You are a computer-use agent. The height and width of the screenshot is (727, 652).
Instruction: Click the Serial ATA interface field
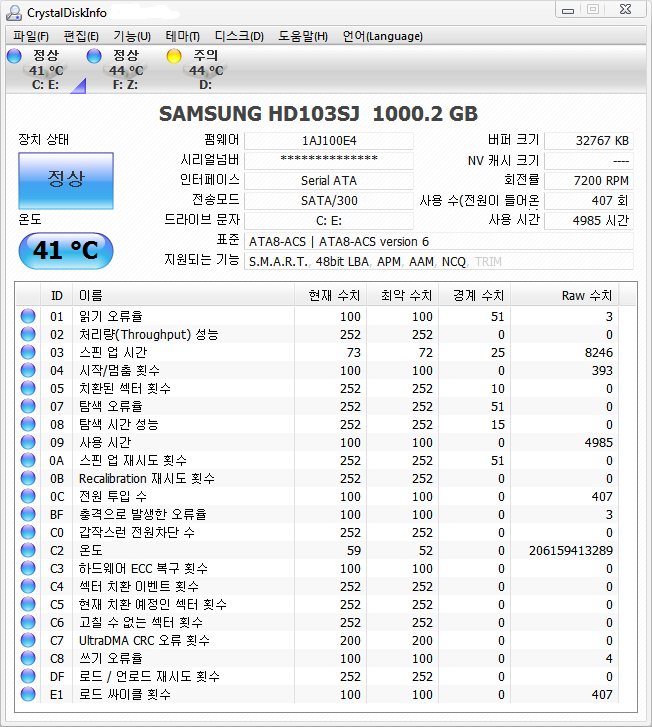(329, 181)
